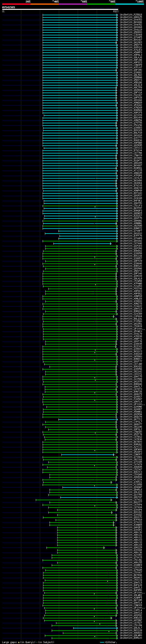The height and width of the screenshot is (644, 146).
Task: Select the UniRef100_P33560 label
Action: [131, 321]
